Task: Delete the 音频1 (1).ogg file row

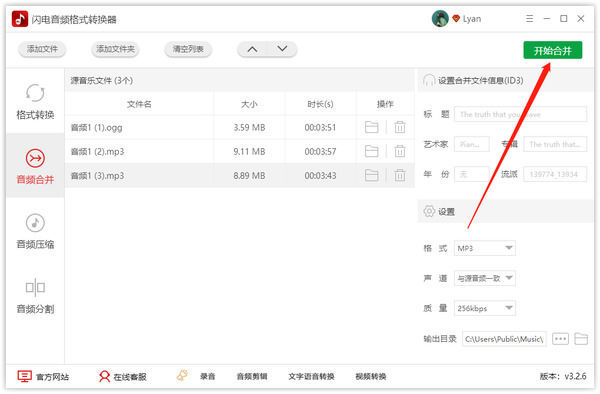Action: point(400,127)
